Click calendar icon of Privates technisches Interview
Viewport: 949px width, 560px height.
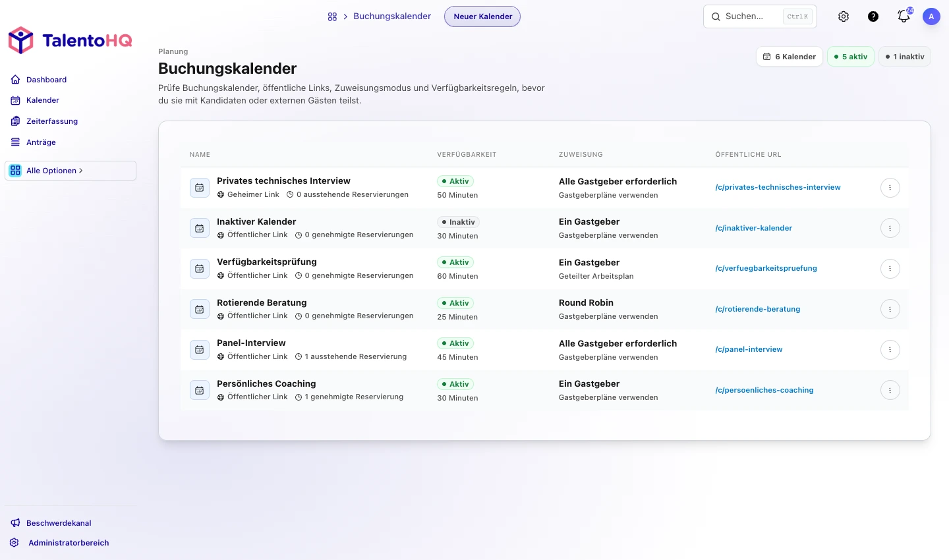(200, 188)
